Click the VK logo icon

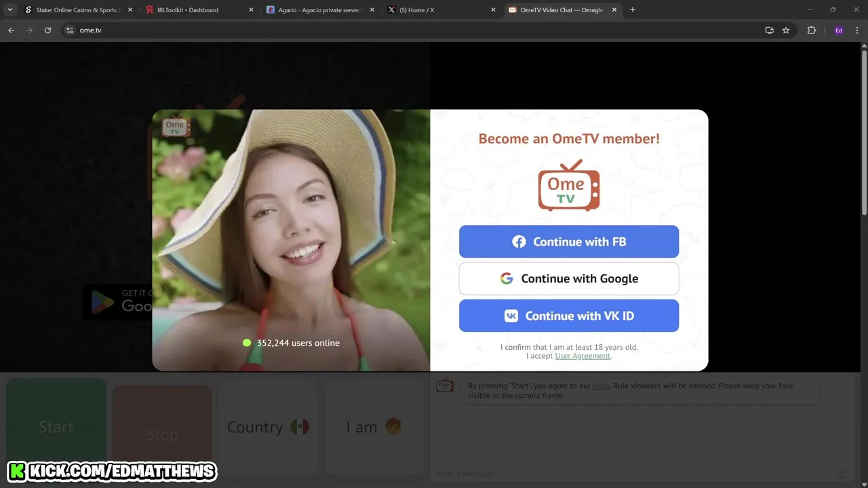511,316
